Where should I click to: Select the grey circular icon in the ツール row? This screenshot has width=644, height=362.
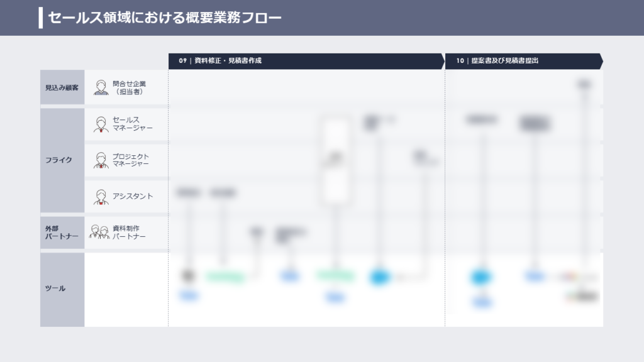[187, 275]
